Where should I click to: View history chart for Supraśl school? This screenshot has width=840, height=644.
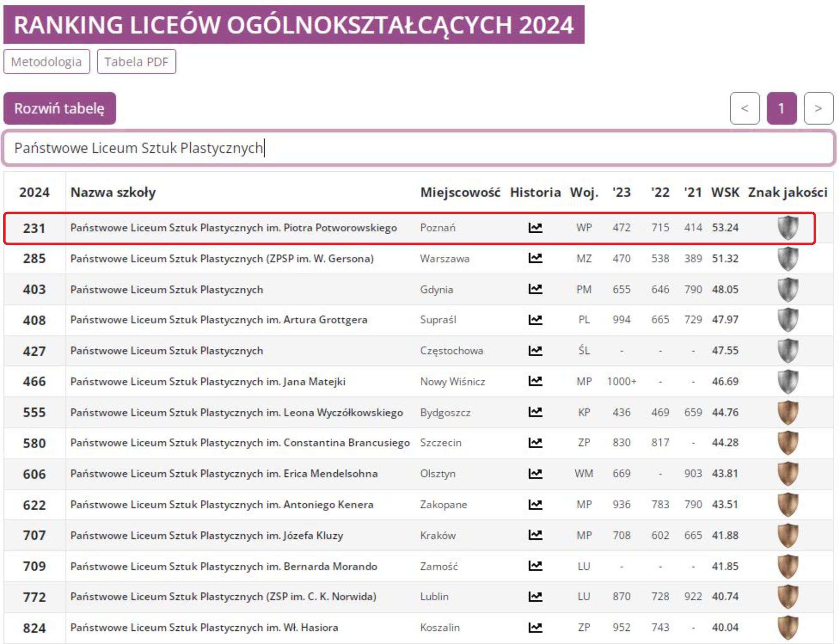pyautogui.click(x=535, y=320)
